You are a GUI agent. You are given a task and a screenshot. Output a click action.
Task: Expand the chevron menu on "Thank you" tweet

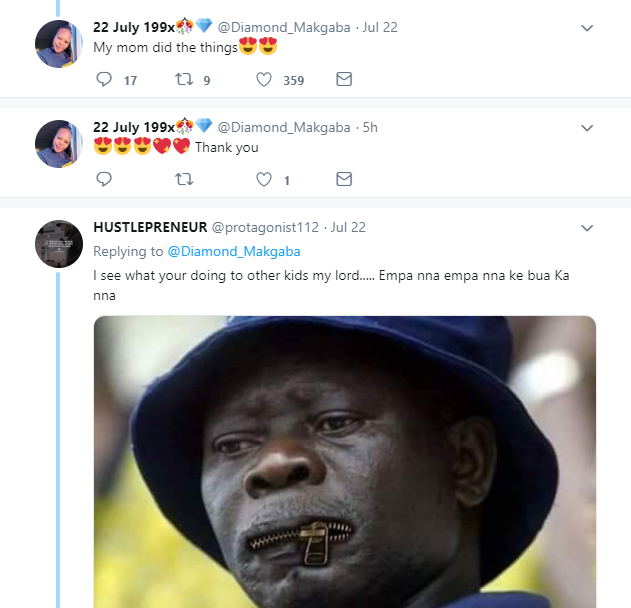click(x=587, y=128)
